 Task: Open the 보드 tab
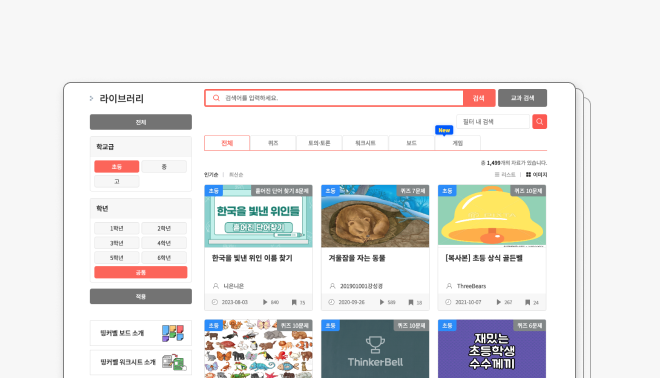coord(411,143)
